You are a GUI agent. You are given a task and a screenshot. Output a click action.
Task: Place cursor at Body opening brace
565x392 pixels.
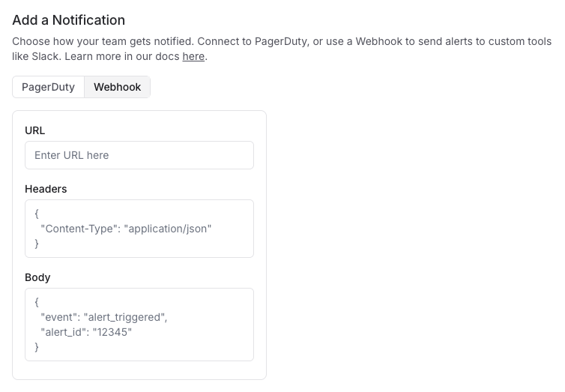(37, 303)
